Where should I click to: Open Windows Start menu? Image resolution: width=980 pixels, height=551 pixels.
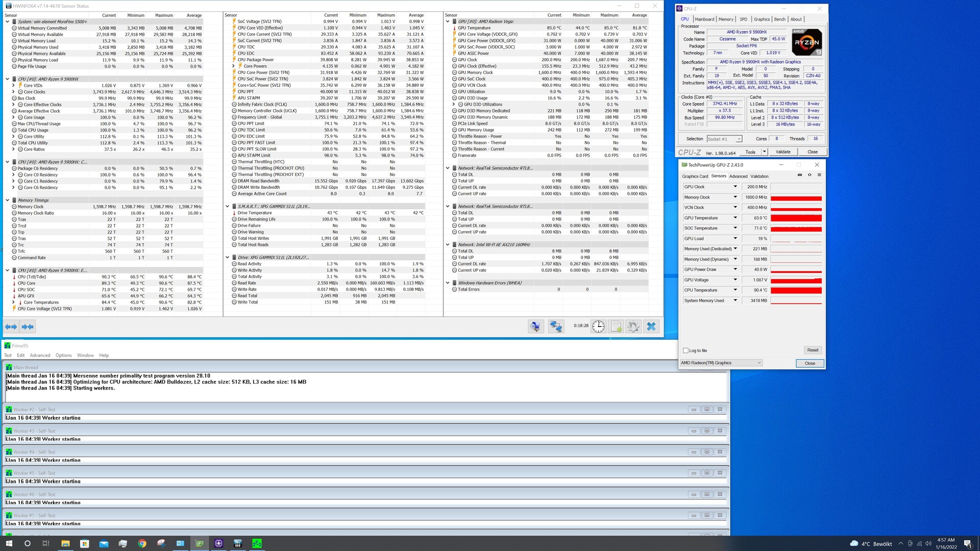point(9,543)
